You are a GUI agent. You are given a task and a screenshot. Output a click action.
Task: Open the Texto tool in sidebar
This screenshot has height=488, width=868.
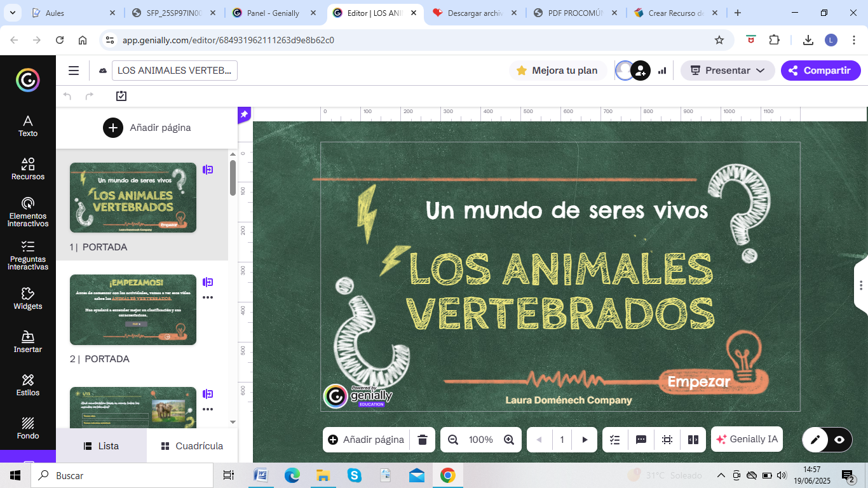click(27, 126)
